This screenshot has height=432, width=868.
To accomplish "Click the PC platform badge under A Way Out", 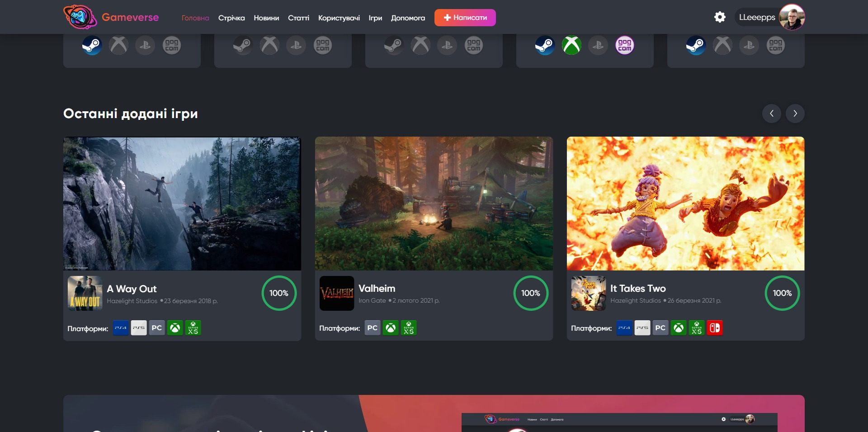I will (x=157, y=328).
